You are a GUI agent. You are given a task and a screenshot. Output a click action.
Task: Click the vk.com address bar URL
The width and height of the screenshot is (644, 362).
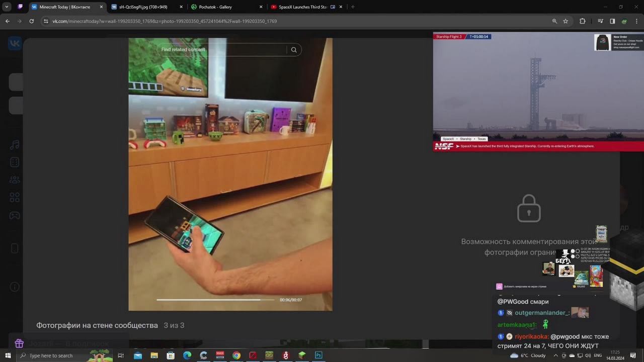165,21
